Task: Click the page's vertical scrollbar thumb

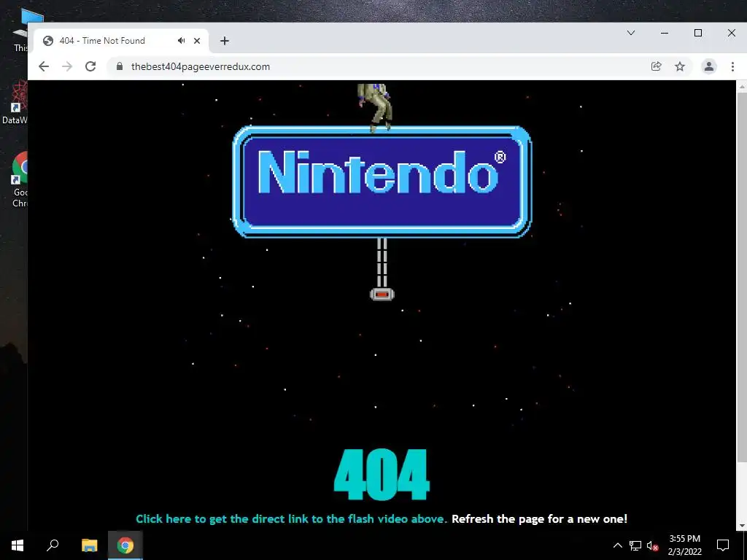Action: pos(742,277)
